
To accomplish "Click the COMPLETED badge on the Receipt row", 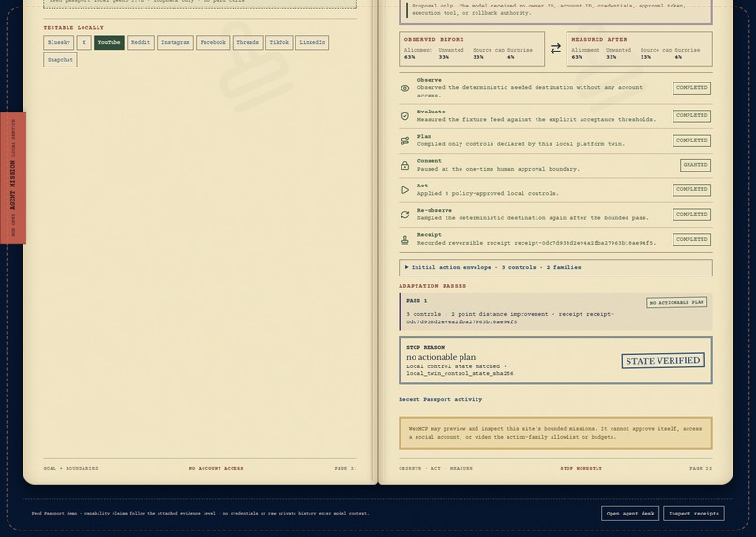I will coord(692,240).
